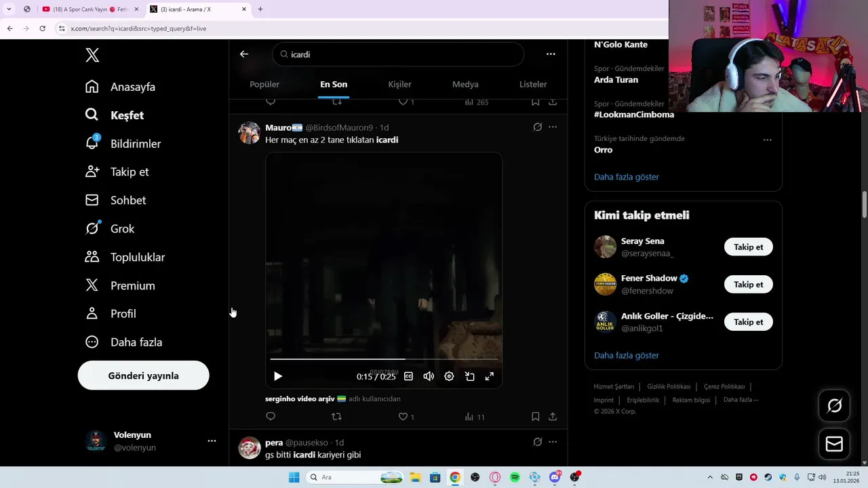
Task: Enter video fullscreen
Action: pos(489,376)
